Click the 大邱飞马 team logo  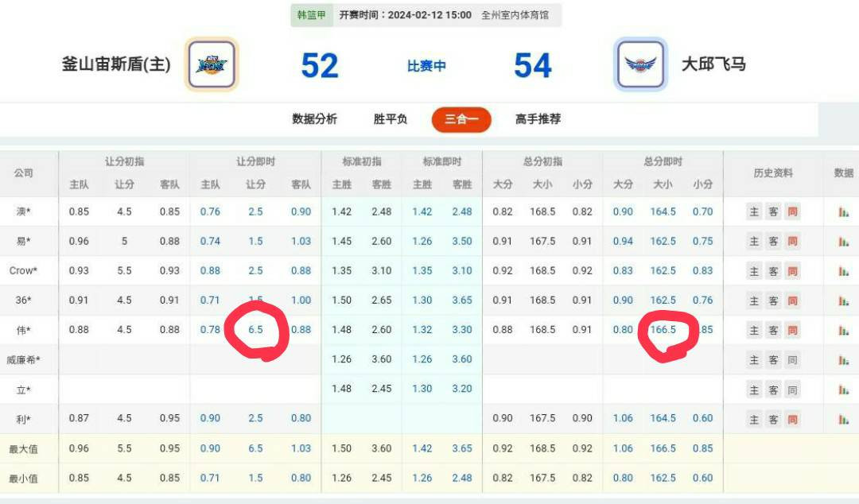pos(640,64)
